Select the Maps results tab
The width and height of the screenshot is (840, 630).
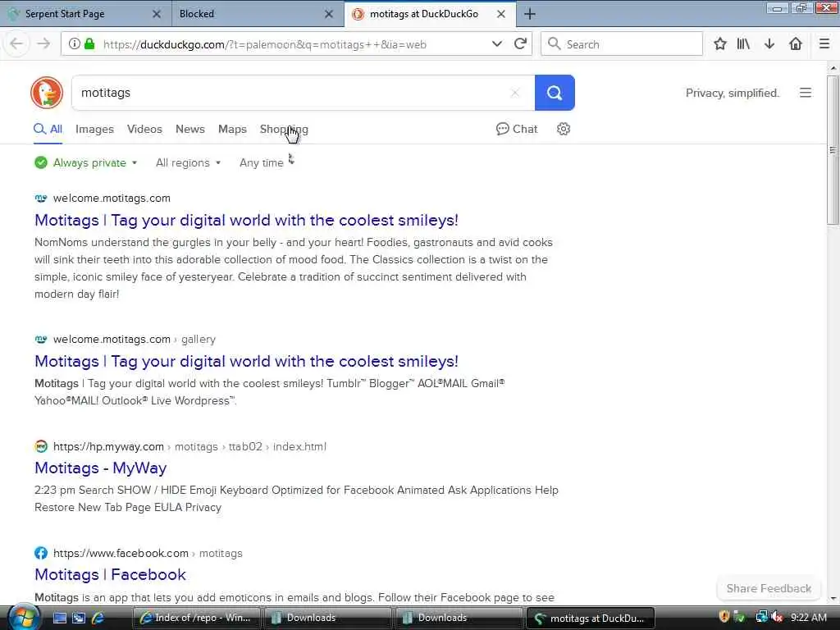pyautogui.click(x=232, y=129)
